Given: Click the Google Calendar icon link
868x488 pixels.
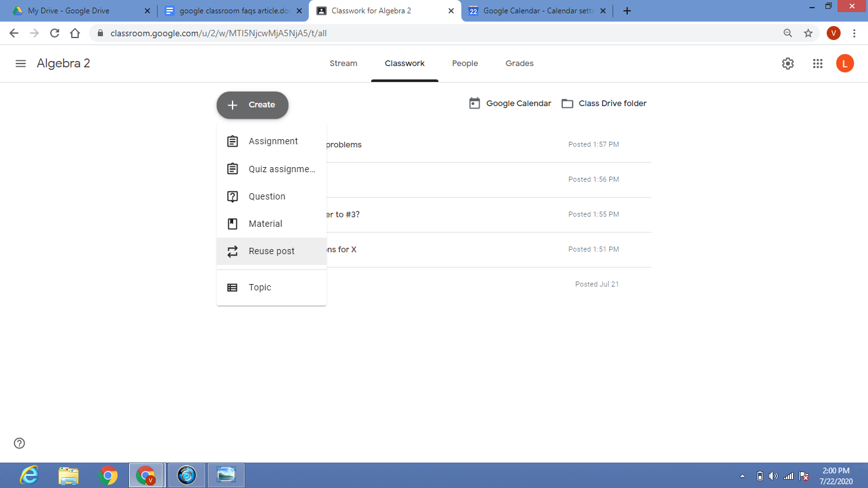Looking at the screenshot, I should (475, 103).
